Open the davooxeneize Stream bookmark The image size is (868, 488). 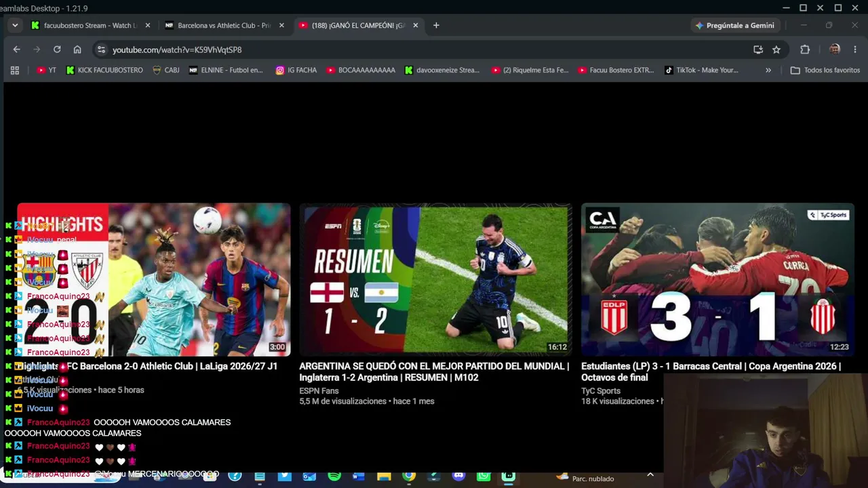coord(442,70)
